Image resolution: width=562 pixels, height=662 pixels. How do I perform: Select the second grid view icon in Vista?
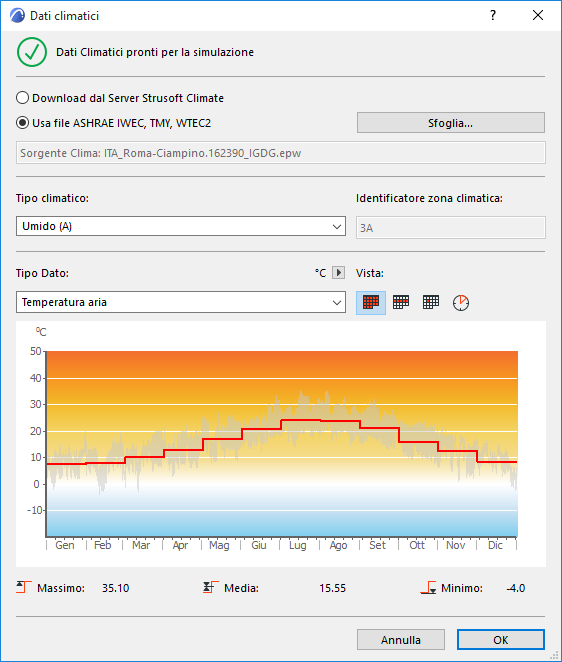point(401,302)
